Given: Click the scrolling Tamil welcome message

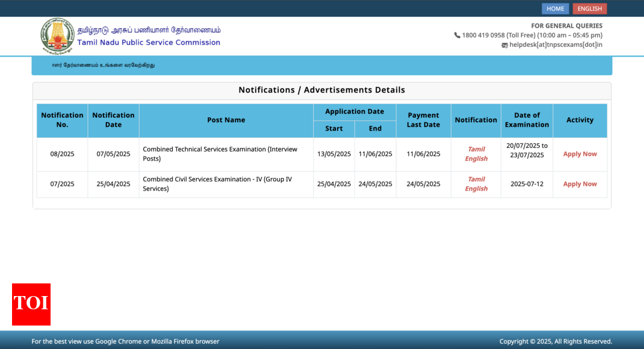Looking at the screenshot, I should [x=103, y=65].
